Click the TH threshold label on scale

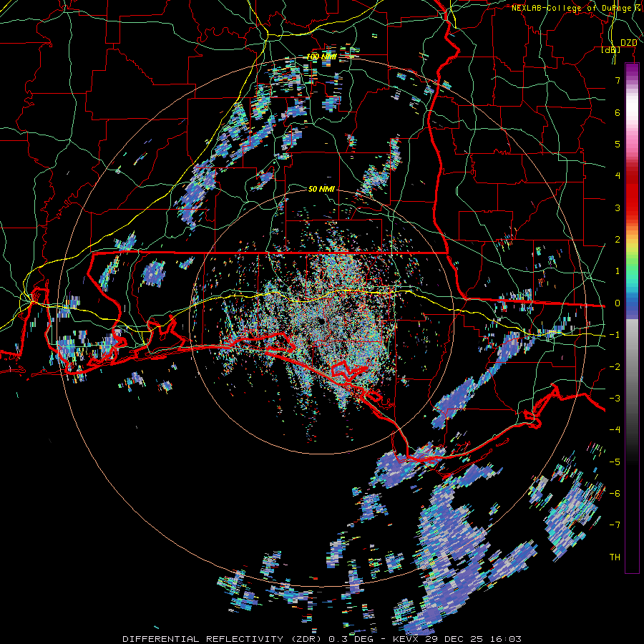pyautogui.click(x=615, y=557)
